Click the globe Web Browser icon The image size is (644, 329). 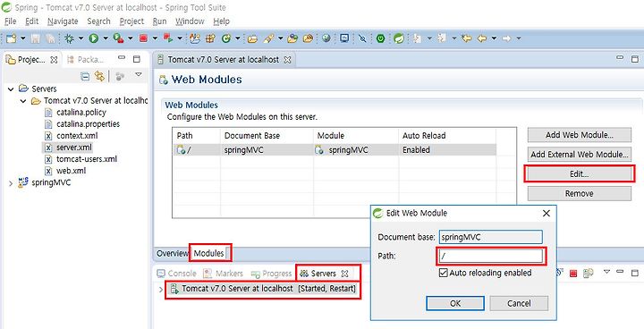point(326,38)
